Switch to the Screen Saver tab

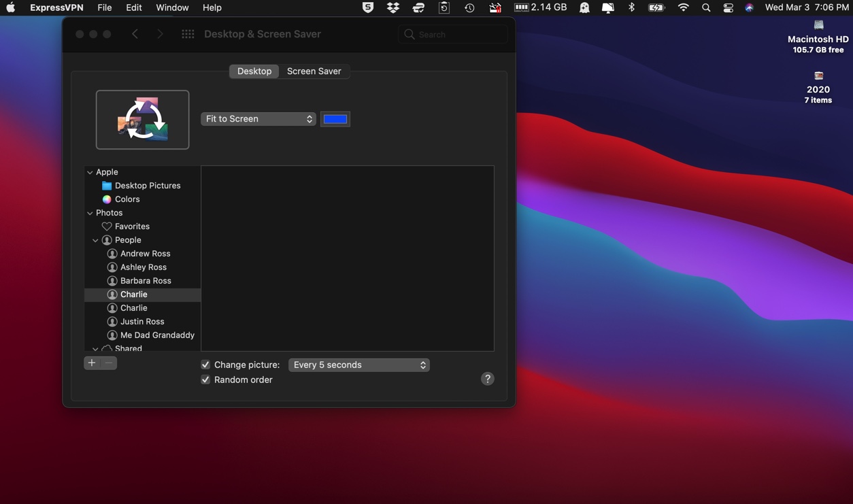coord(314,71)
